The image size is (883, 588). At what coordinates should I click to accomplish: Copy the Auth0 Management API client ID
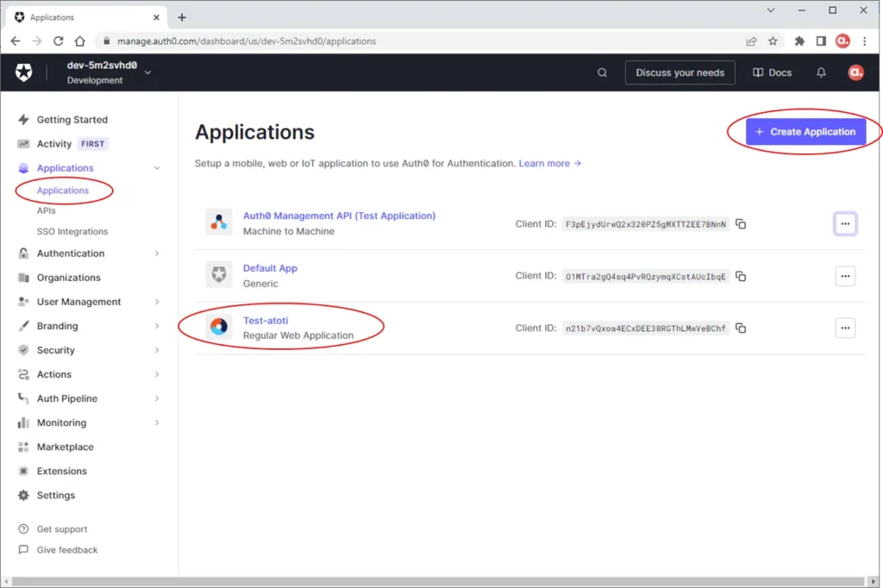pyautogui.click(x=741, y=224)
